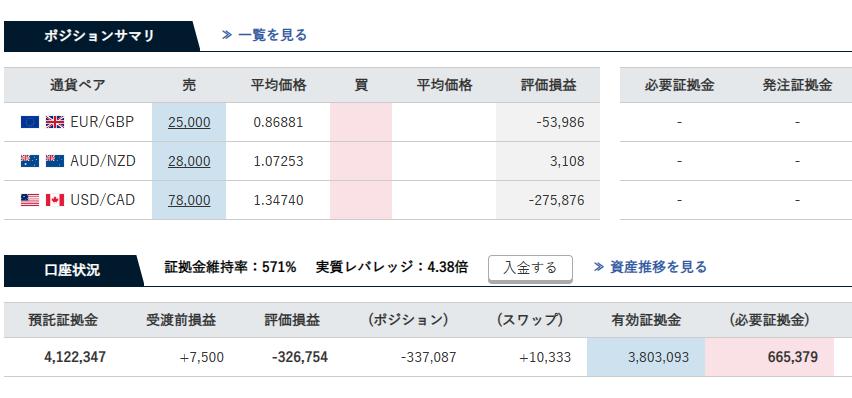Screen dimensions: 852x398
Task: Click the Canadian flag icon
Action: click(x=55, y=200)
